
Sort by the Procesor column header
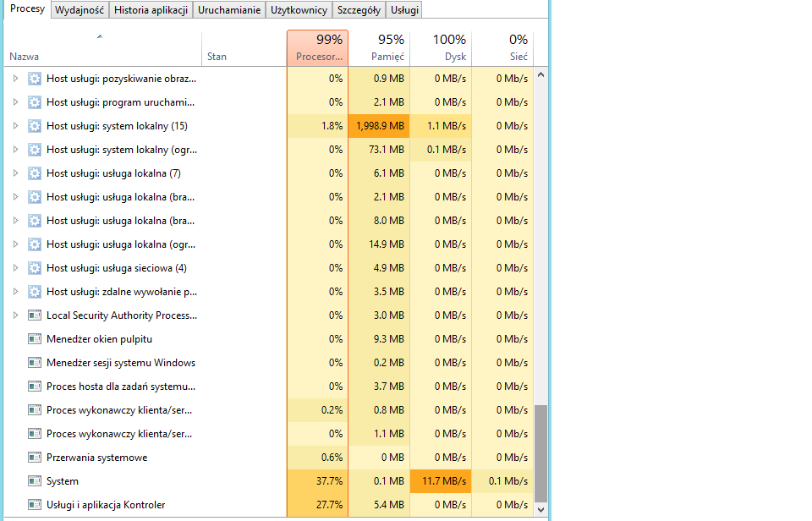[x=317, y=48]
